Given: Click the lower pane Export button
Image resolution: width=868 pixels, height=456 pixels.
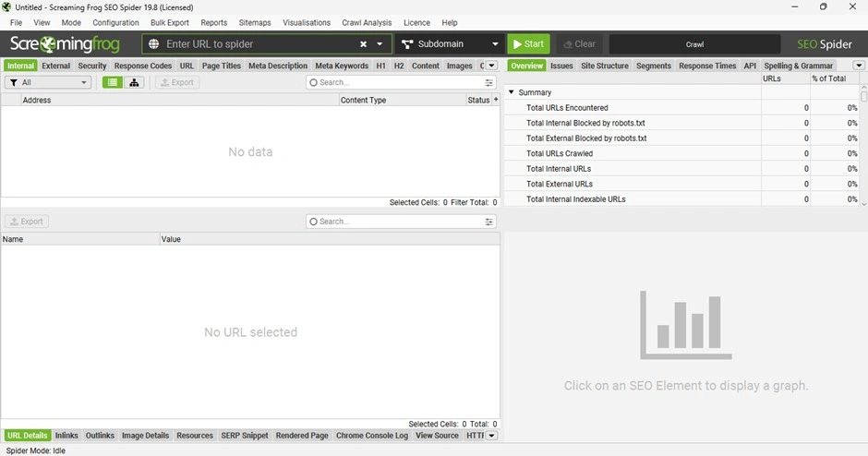Looking at the screenshot, I should point(27,222).
